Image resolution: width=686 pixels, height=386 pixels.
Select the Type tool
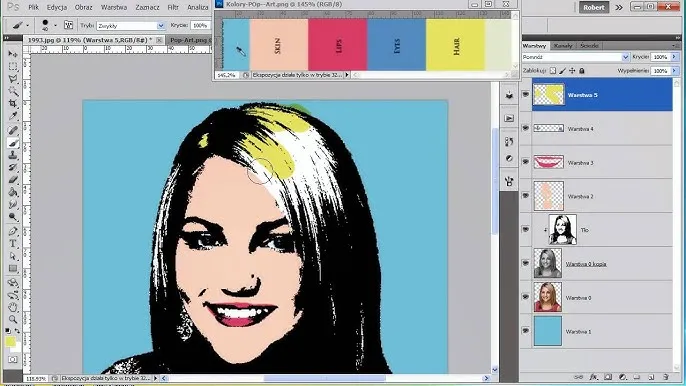coord(13,244)
